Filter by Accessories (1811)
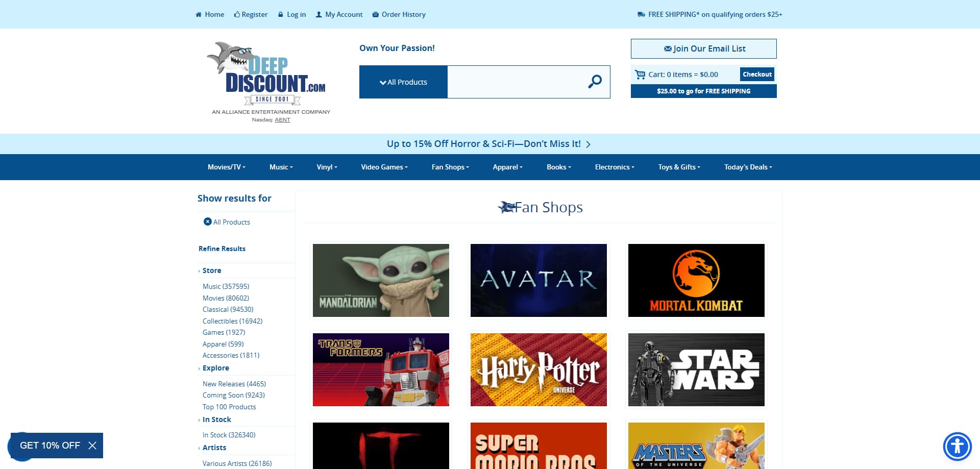The width and height of the screenshot is (980, 469). 231,355
